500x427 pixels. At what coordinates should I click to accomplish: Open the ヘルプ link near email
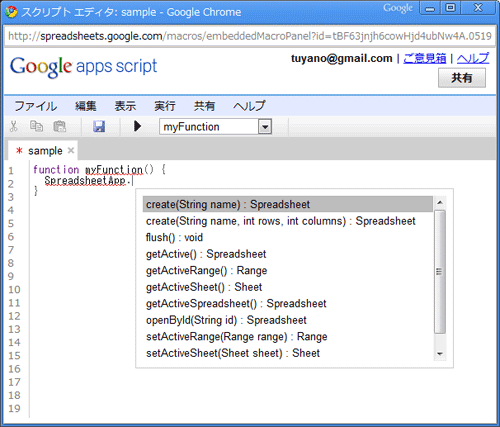[x=473, y=58]
